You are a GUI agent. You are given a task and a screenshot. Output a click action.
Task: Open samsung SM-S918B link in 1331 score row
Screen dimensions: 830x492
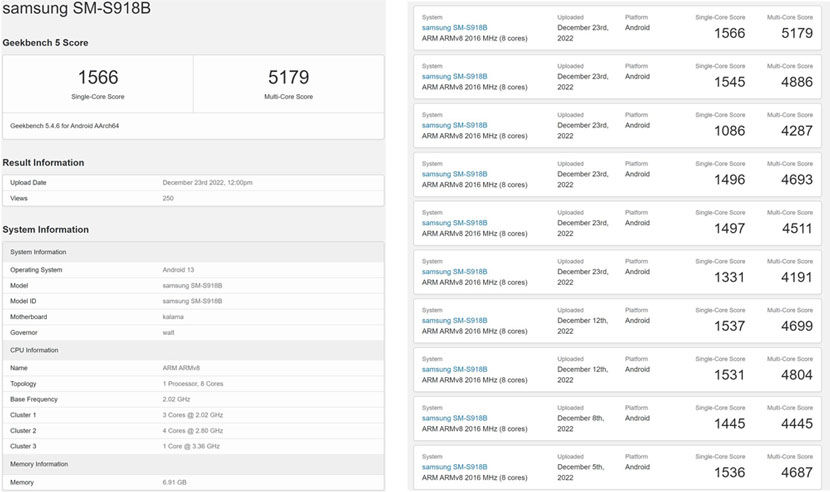coord(454,271)
